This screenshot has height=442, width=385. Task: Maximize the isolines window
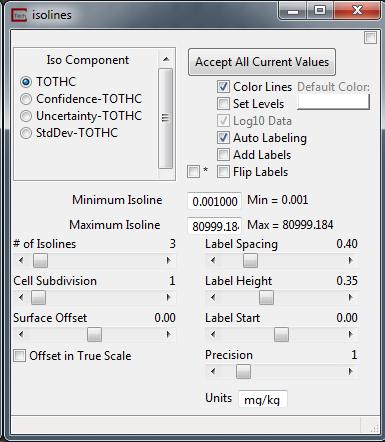tap(320, 11)
